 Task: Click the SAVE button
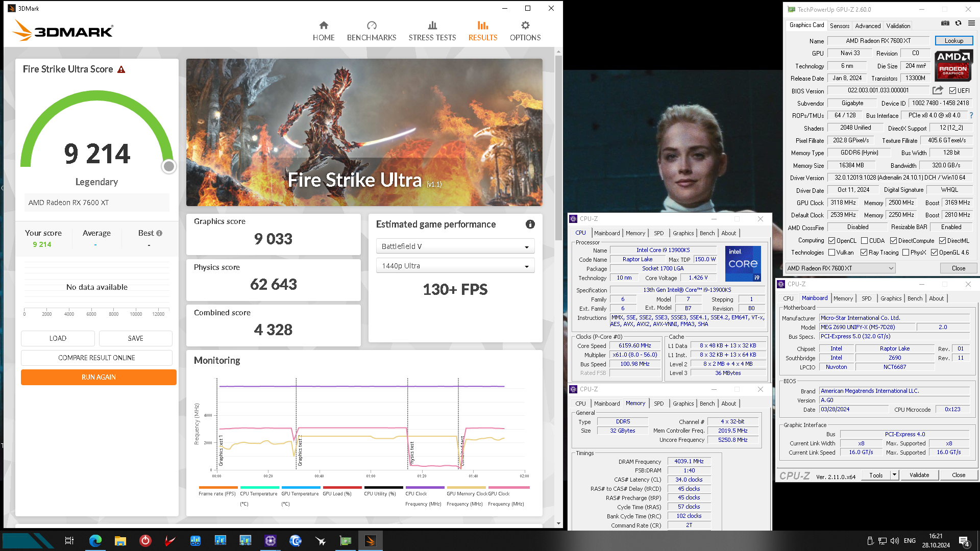pos(135,338)
